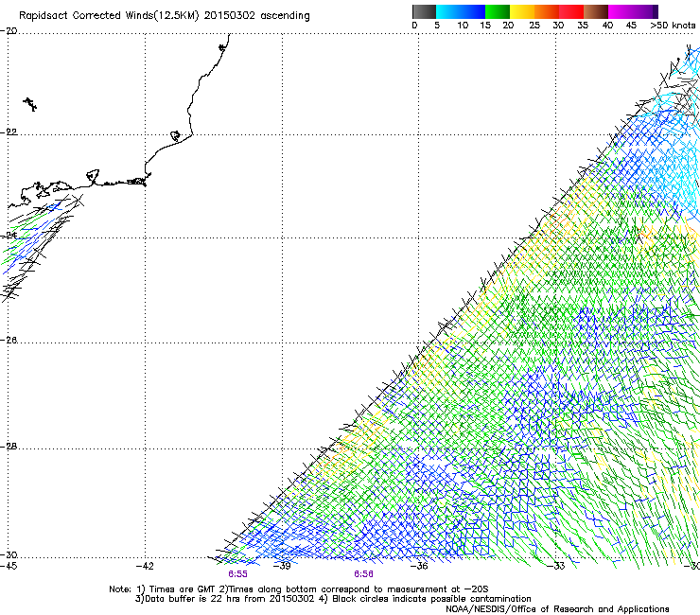Click the -42 longitude axis label
Viewport: 700px width, 615px height.
[145, 567]
